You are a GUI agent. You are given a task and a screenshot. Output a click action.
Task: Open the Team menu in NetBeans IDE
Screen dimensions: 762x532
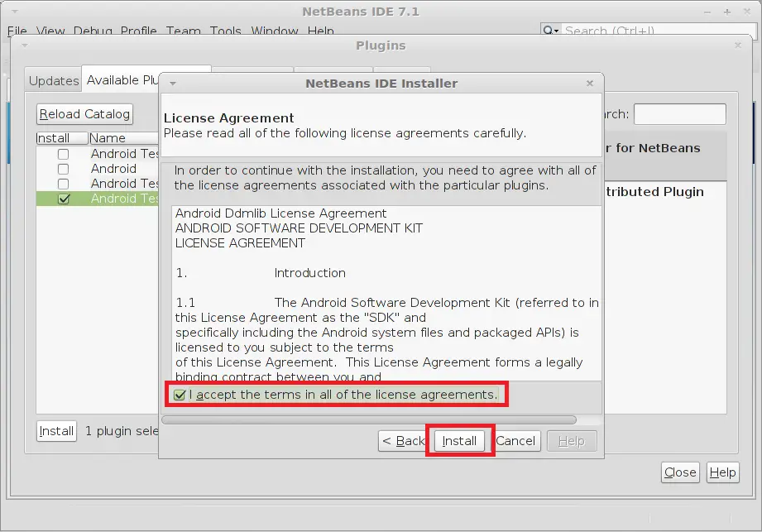pos(183,31)
